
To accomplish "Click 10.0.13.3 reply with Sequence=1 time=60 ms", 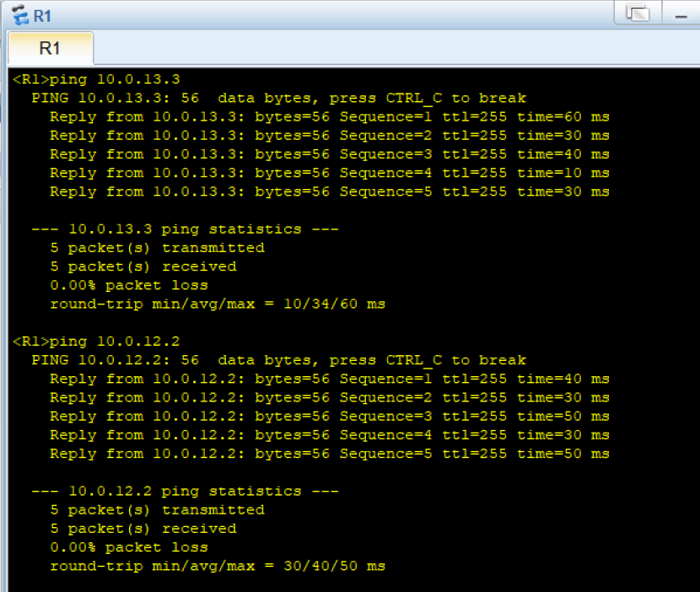I will click(330, 117).
